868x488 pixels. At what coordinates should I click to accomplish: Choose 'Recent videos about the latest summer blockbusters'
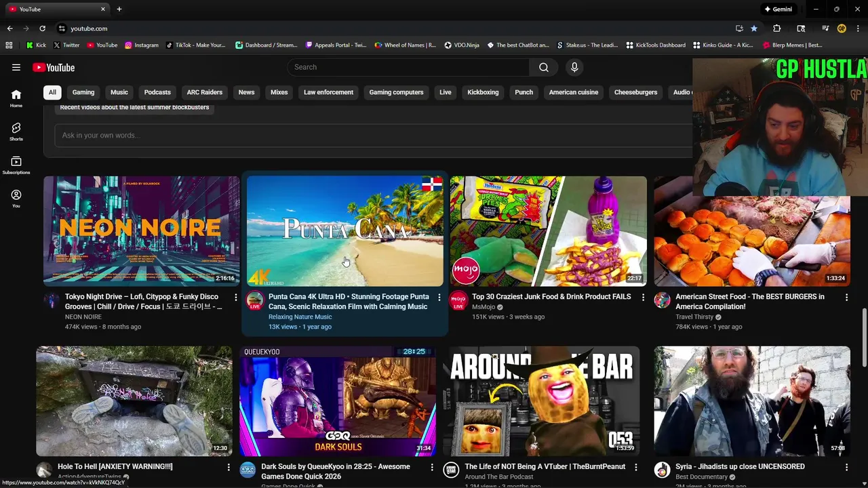(x=134, y=107)
